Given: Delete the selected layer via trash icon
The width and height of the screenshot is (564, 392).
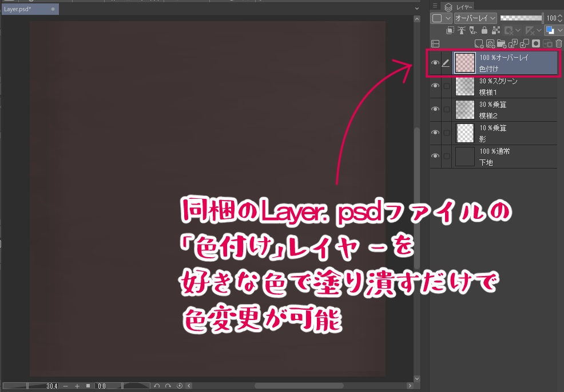Looking at the screenshot, I should (x=558, y=43).
